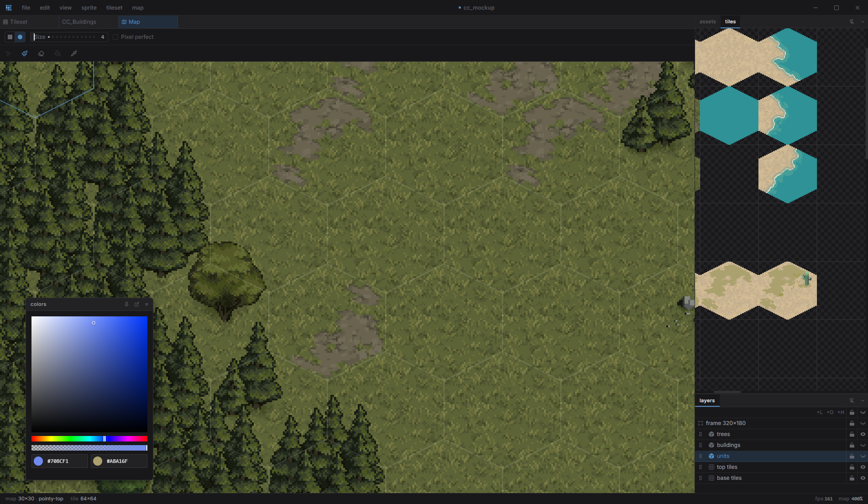The width and height of the screenshot is (868, 504).
Task: Select the units layer
Action: [x=771, y=456]
